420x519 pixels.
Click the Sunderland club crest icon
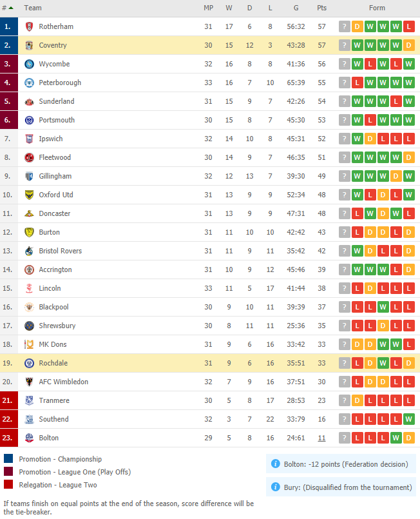pyautogui.click(x=29, y=101)
